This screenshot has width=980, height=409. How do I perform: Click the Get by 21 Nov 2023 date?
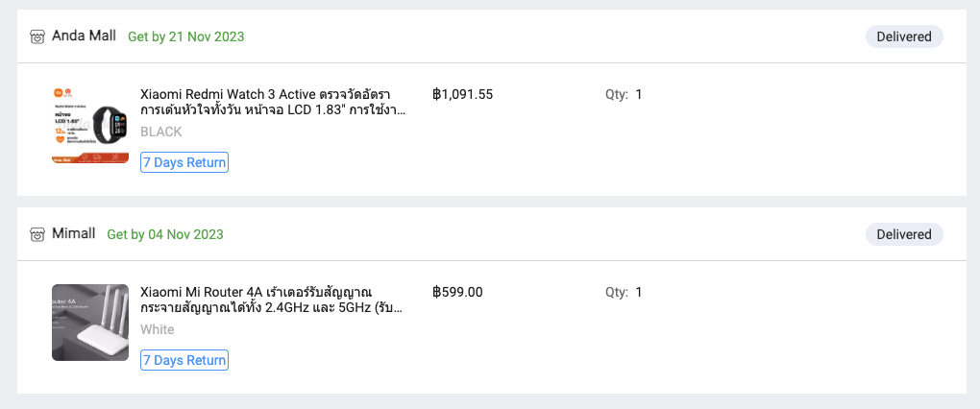(186, 36)
